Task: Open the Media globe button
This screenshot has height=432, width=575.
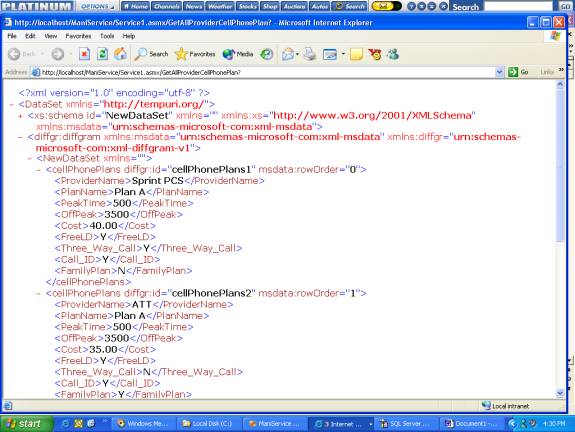Action: point(238,54)
